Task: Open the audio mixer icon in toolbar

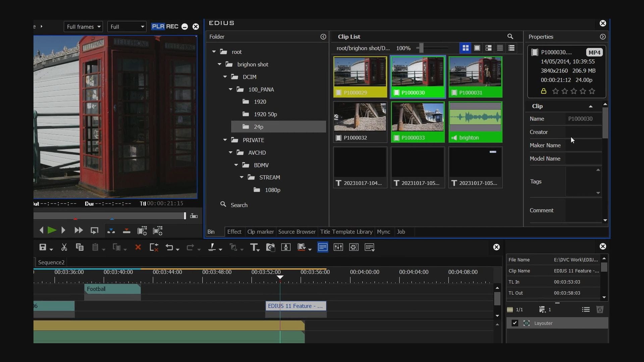Action: coord(338,247)
